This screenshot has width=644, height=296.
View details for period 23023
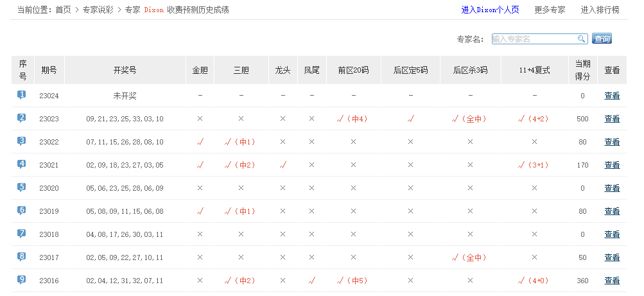612,119
